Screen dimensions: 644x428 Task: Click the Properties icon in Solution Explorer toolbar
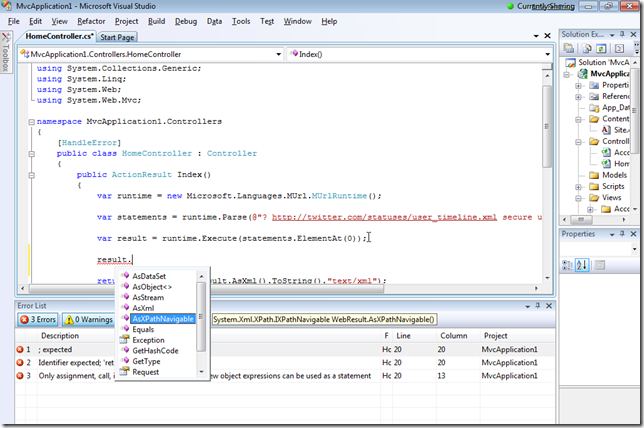click(x=568, y=48)
